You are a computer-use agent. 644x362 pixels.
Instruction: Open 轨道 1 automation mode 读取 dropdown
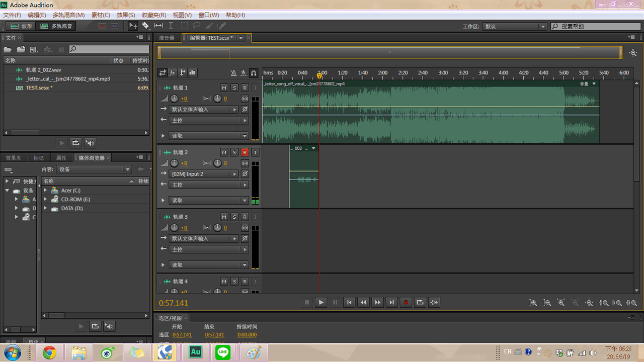209,136
